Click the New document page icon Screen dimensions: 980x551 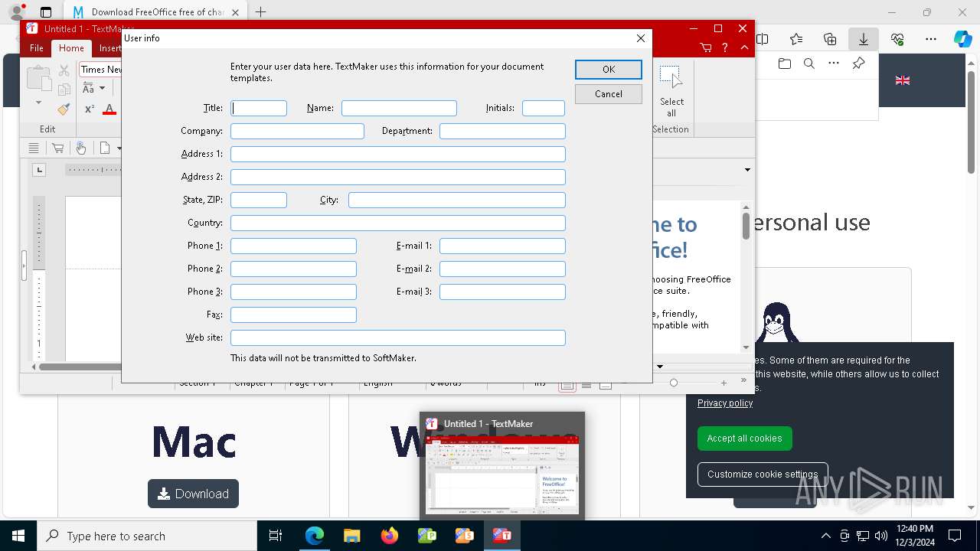pyautogui.click(x=106, y=148)
